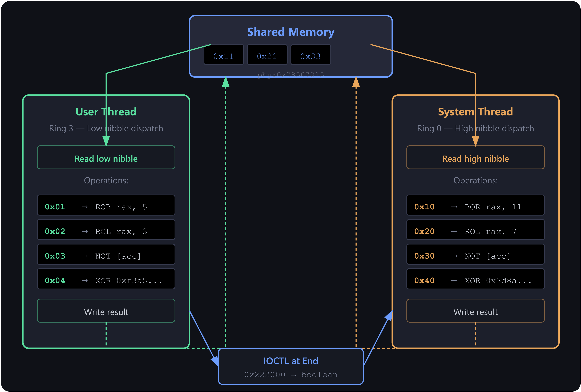Click the 0x33 memory byte box
The width and height of the screenshot is (581, 392).
pyautogui.click(x=310, y=55)
